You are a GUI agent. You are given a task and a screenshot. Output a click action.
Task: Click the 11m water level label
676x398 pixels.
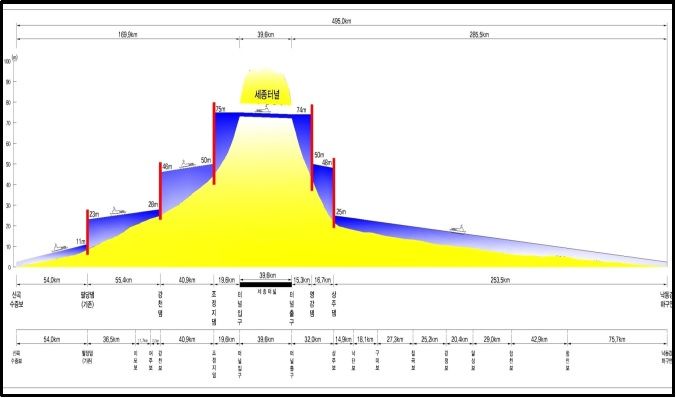81,241
